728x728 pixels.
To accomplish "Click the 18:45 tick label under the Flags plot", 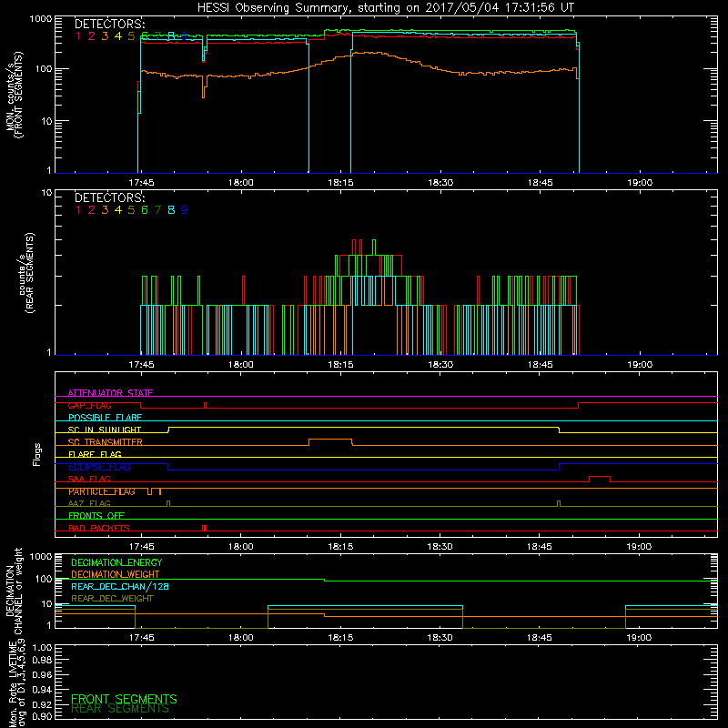I will [x=540, y=547].
